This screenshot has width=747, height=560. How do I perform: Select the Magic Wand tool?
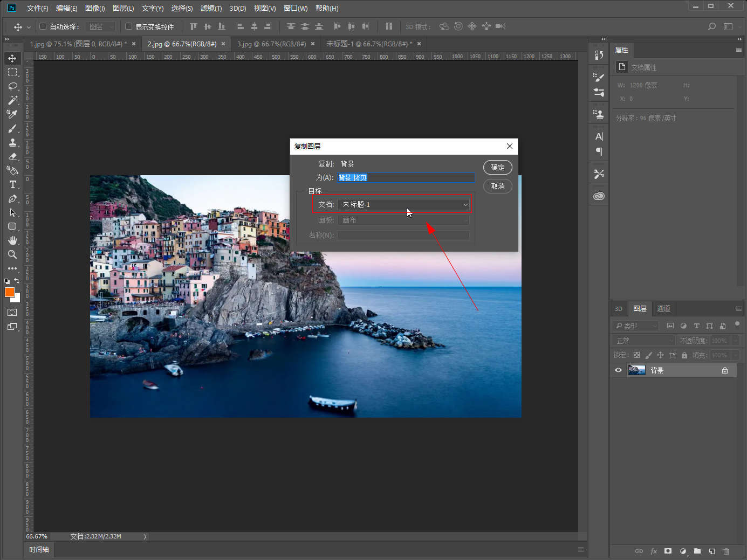tap(12, 100)
